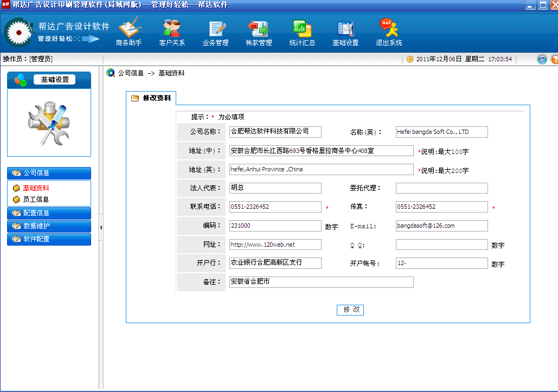Minimize the application window
The image size is (558, 392).
click(530, 5)
